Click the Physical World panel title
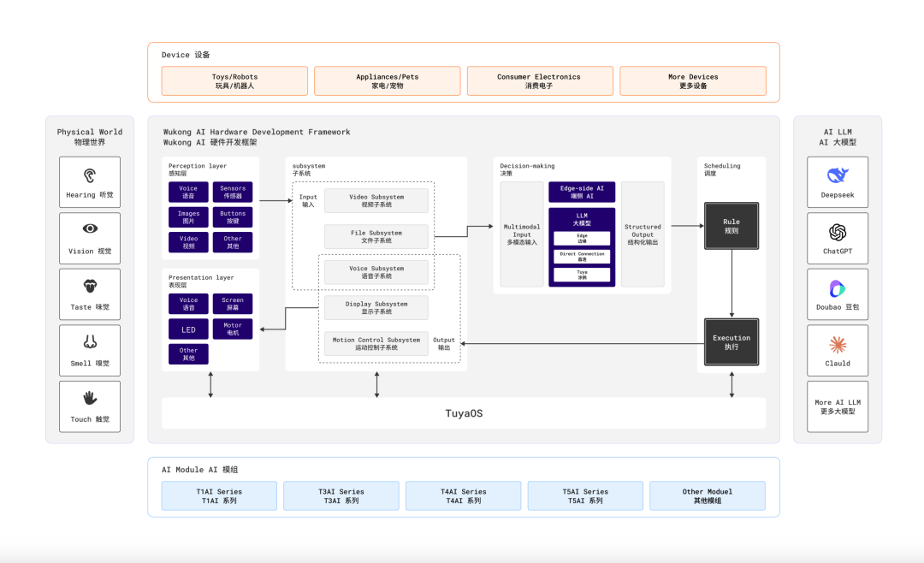The height and width of the screenshot is (563, 924). point(90,137)
